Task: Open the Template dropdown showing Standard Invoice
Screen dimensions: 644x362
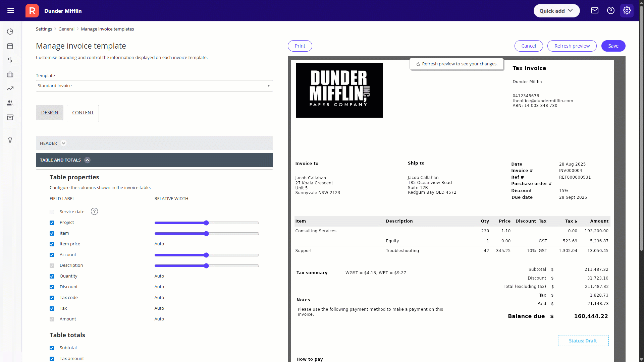Action: tap(154, 86)
